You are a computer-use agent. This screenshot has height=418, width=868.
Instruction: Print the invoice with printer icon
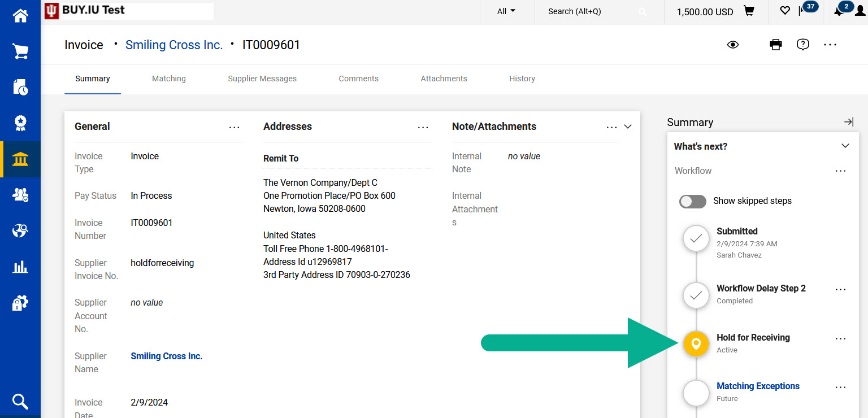776,45
